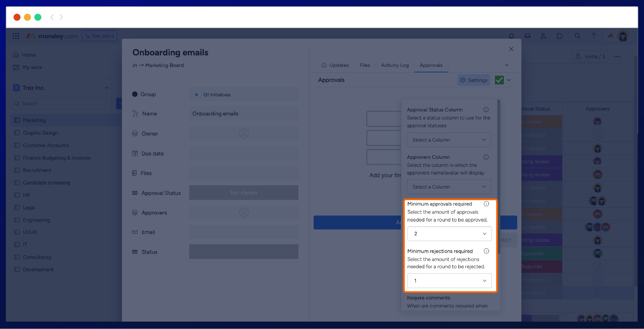This screenshot has width=644, height=329.
Task: Open the inbox tray icon
Action: (x=527, y=36)
